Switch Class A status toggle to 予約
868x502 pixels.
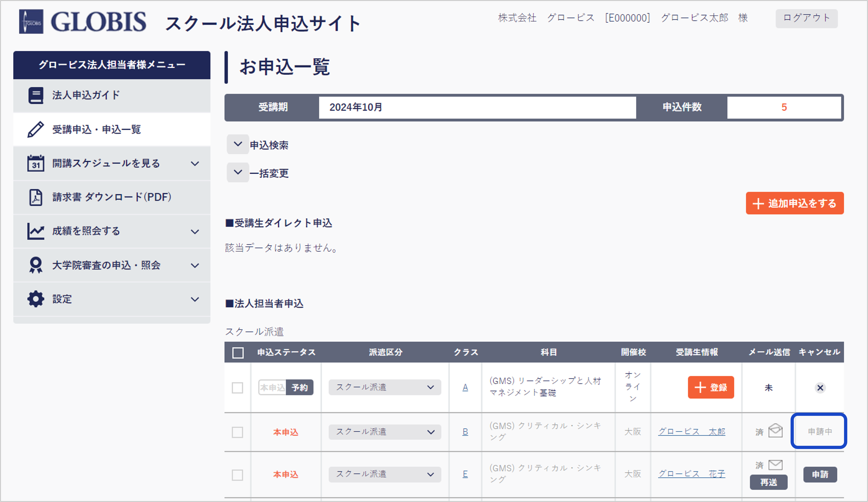pos(299,388)
